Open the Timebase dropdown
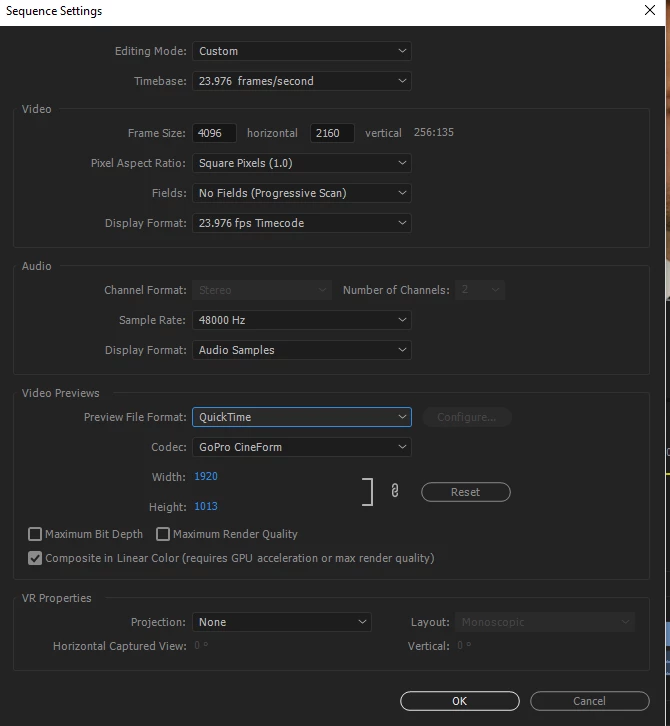Image resolution: width=670 pixels, height=726 pixels. click(302, 81)
